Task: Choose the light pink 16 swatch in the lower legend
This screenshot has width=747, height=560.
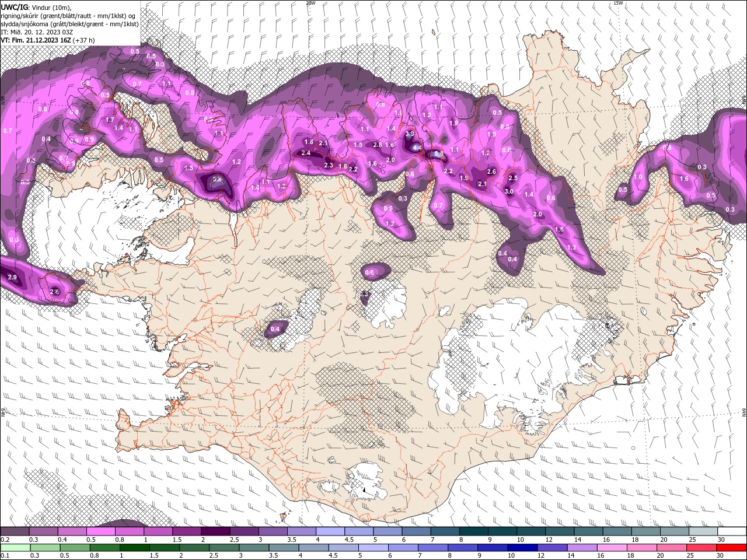Action: click(x=612, y=548)
